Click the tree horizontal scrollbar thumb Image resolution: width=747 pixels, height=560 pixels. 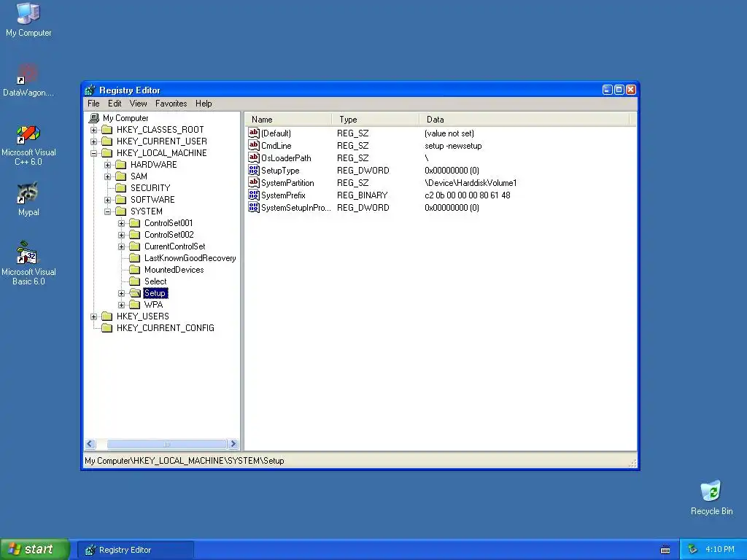click(x=167, y=444)
